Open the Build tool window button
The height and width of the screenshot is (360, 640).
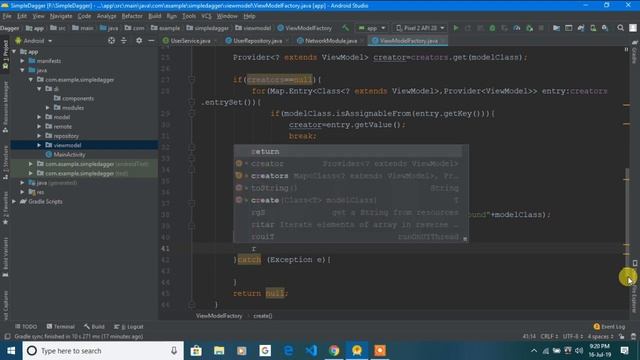coord(94,327)
